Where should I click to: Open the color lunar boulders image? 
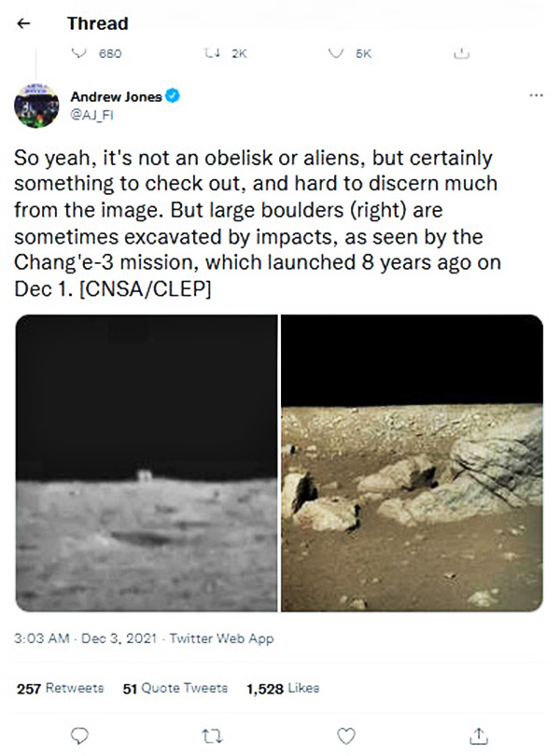(412, 463)
